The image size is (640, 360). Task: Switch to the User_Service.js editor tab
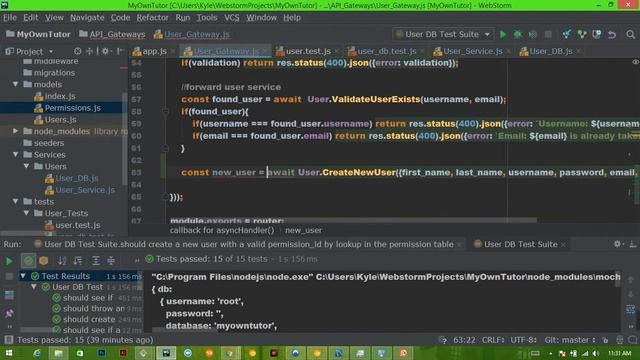[x=472, y=51]
